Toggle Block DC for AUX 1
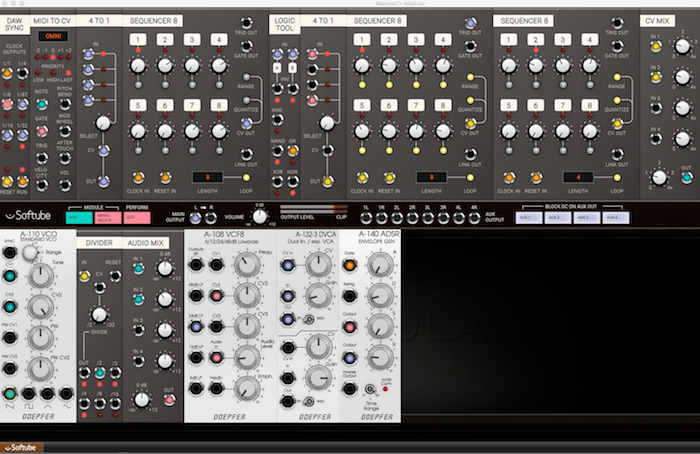Viewport: 700px width, 454px height. tap(531, 217)
